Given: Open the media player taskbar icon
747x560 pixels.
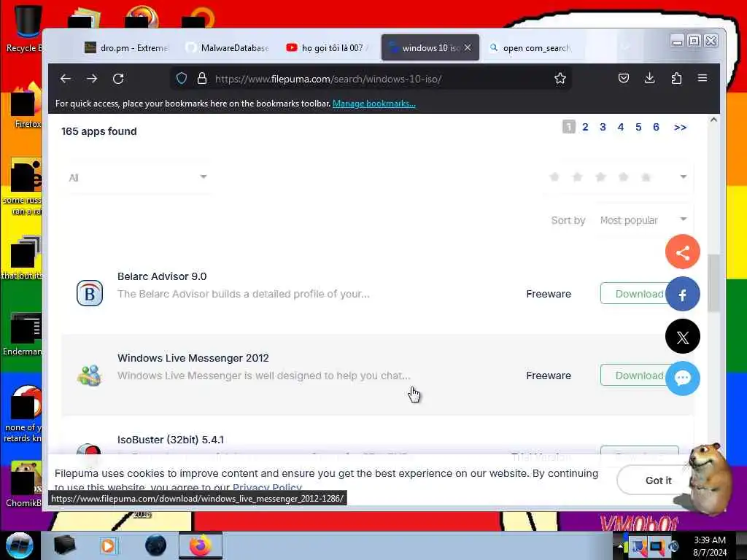Looking at the screenshot, I should [x=108, y=545].
